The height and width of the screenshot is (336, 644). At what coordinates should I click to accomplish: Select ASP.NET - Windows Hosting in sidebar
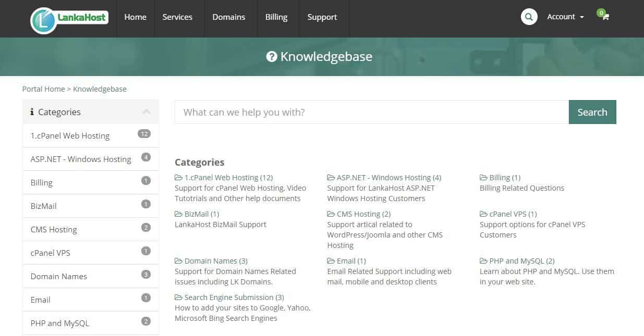coord(91,159)
